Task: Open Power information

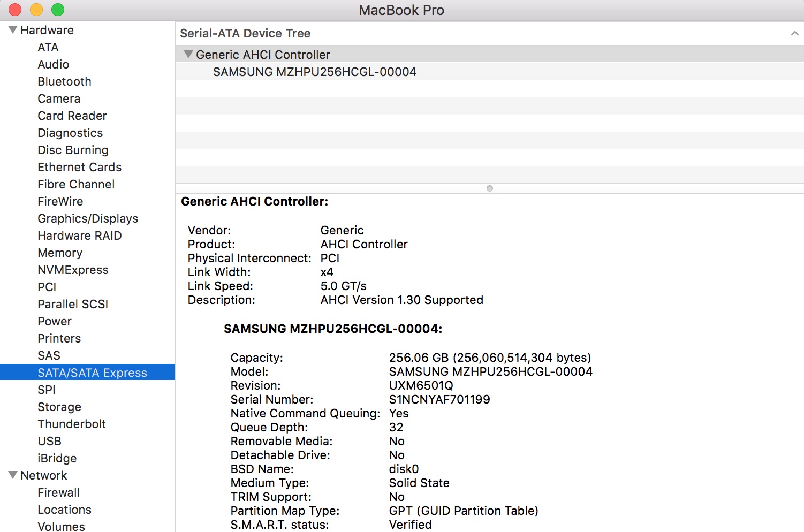Action: click(x=55, y=321)
